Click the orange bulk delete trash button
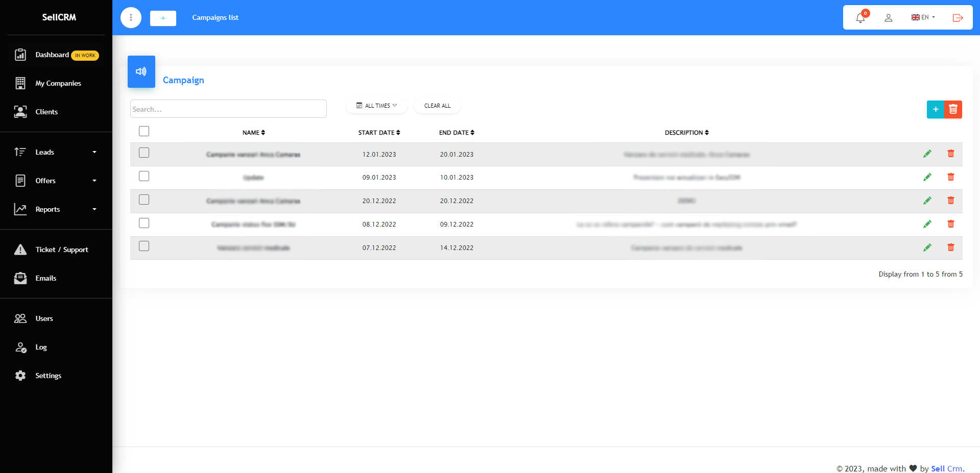The height and width of the screenshot is (473, 980). [953, 109]
